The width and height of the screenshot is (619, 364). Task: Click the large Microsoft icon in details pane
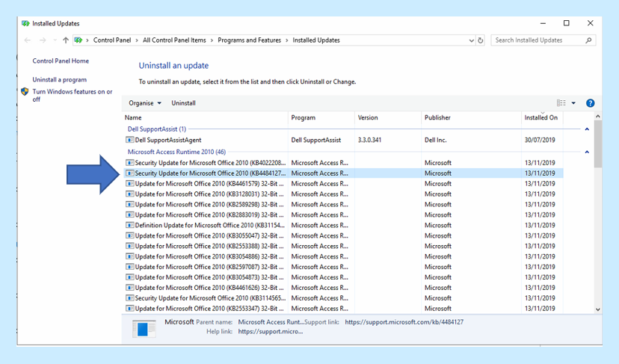point(144,328)
